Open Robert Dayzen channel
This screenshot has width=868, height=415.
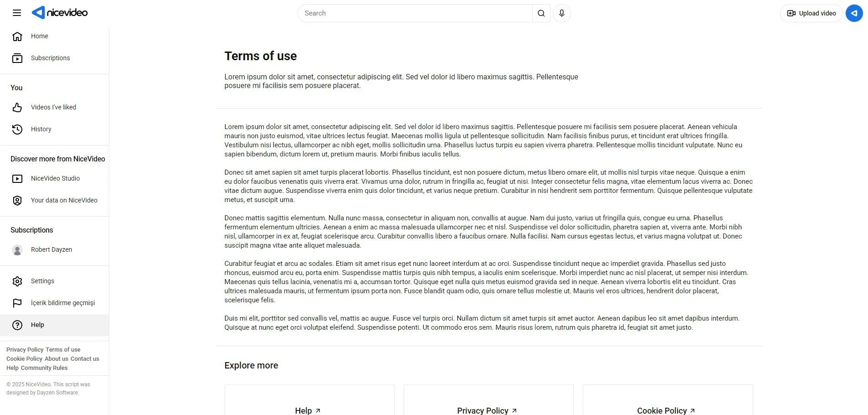coord(55,250)
